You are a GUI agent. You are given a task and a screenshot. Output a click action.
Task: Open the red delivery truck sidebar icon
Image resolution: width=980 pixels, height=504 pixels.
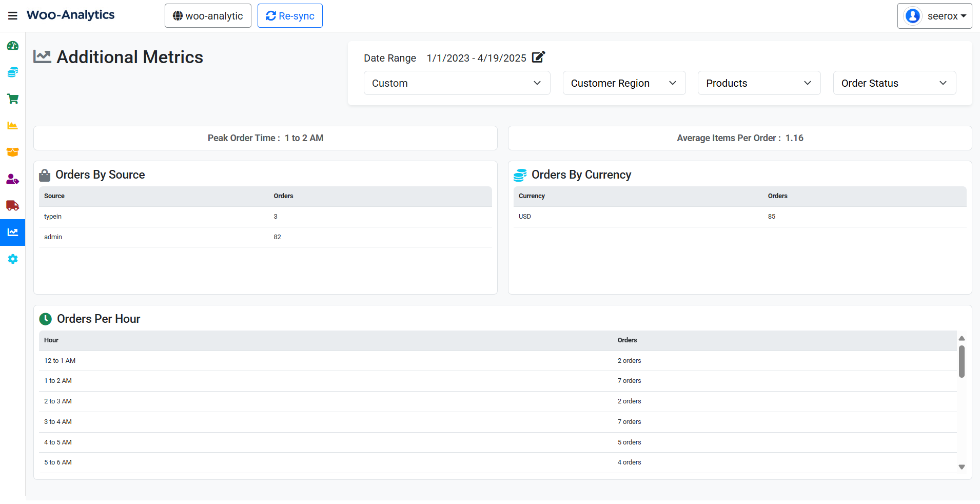[x=13, y=206]
